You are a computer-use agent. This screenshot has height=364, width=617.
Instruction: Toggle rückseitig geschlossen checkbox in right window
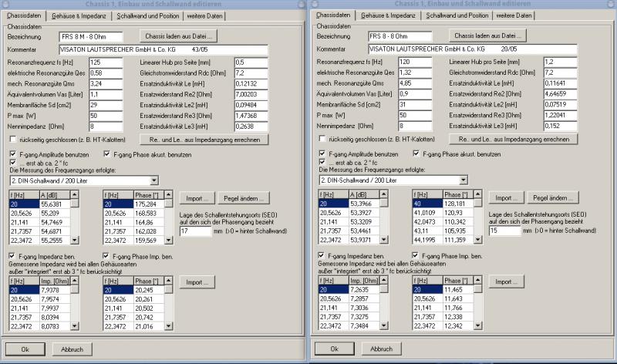[x=322, y=139]
